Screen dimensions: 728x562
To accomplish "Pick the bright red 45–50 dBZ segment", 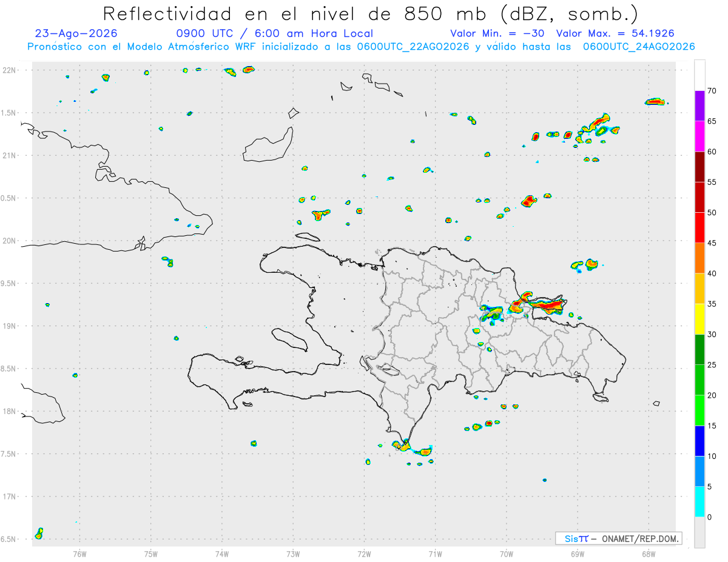I will pyautogui.click(x=699, y=228).
